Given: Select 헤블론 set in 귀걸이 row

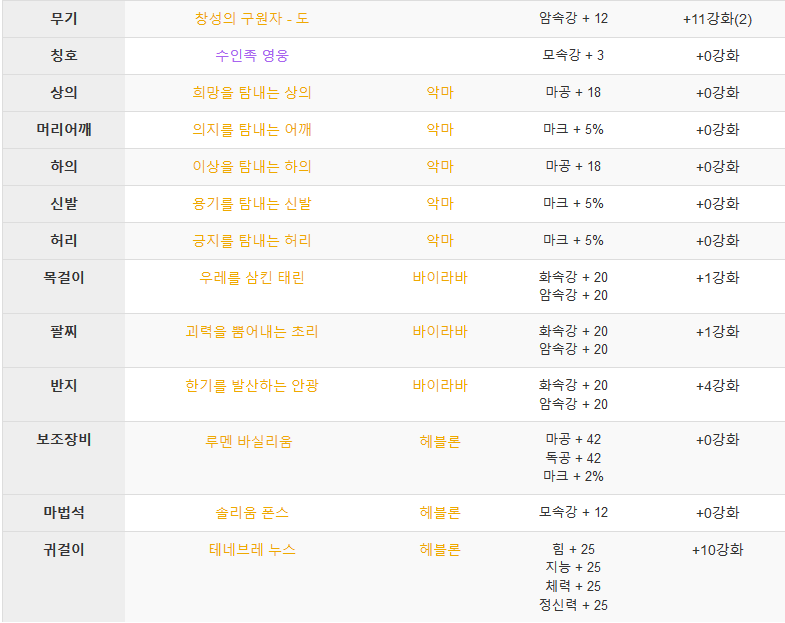Looking at the screenshot, I should click(x=440, y=550).
